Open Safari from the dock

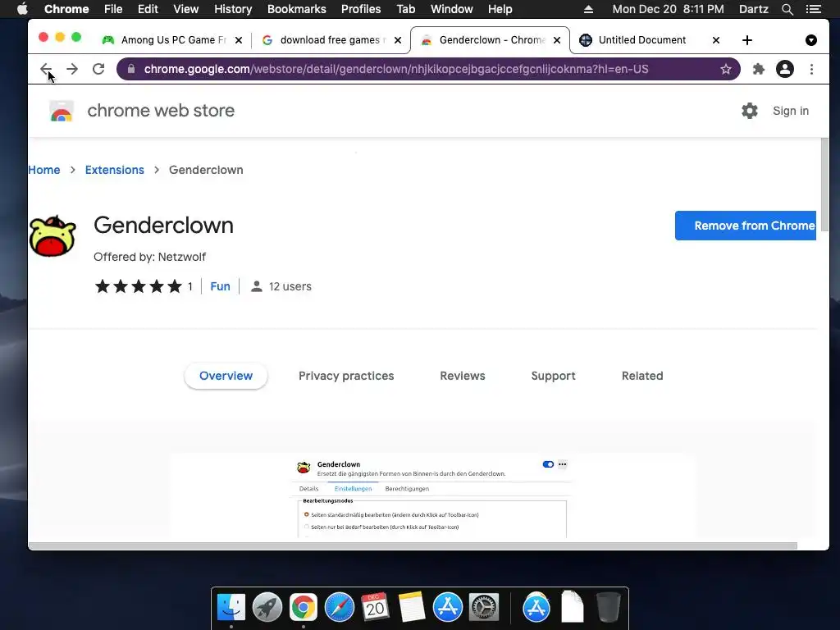point(339,608)
